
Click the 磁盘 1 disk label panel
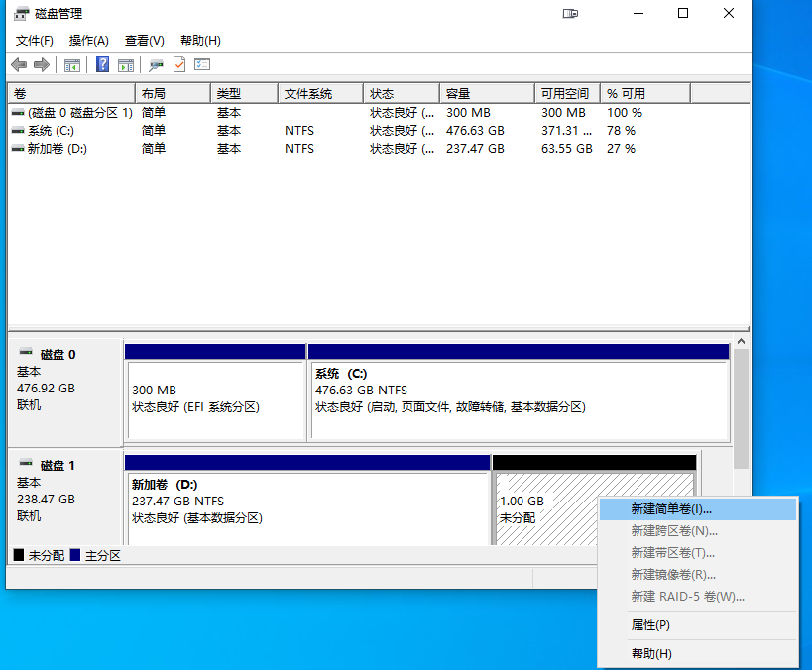pos(65,499)
